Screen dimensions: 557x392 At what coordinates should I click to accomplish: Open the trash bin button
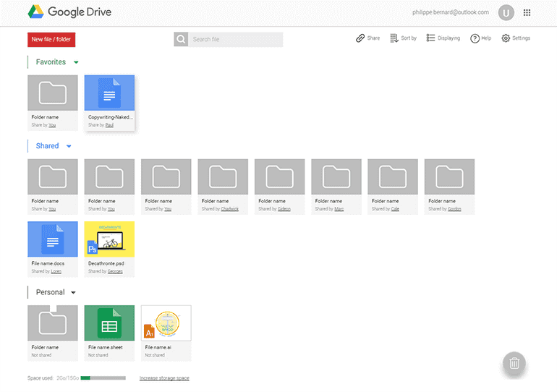[x=514, y=363]
